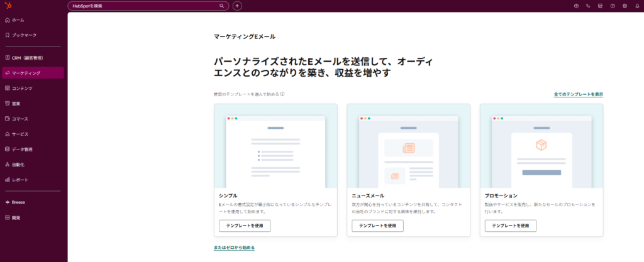644x262 pixels.
Task: Select マーケティング in the sidebar
Action: point(33,73)
